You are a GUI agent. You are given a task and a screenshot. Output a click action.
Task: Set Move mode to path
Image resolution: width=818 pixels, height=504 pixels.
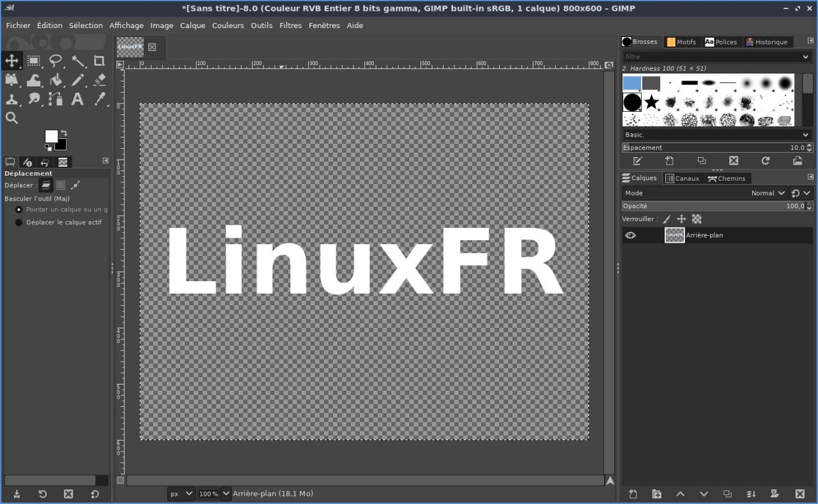click(x=75, y=185)
